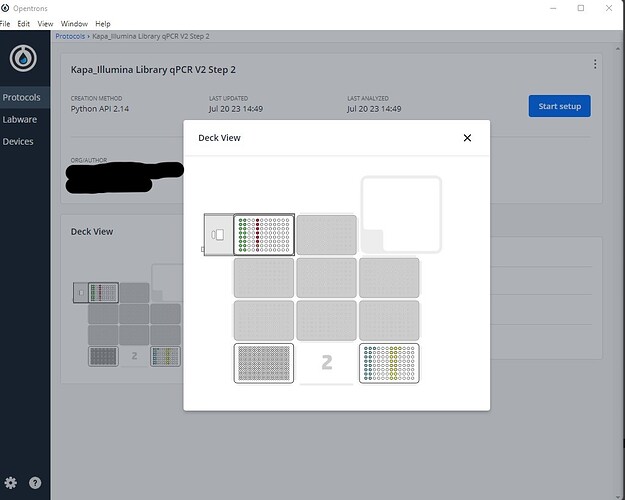Open the File menu

coord(5,24)
